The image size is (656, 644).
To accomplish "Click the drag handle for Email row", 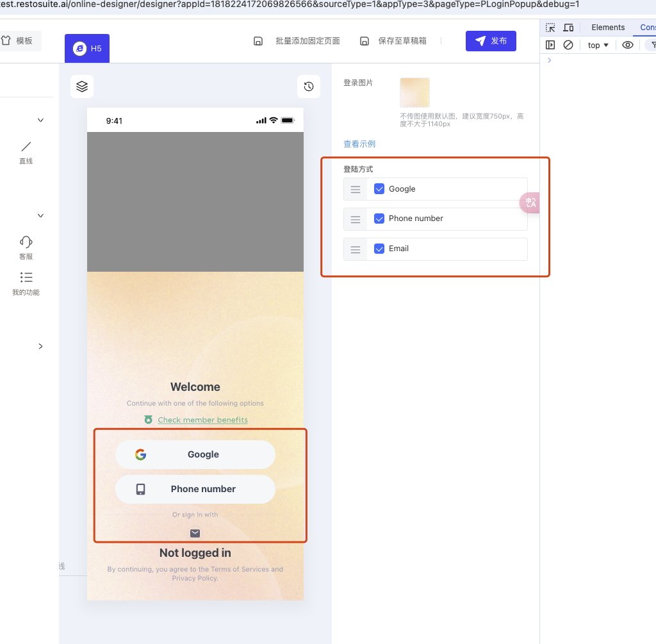I will click(355, 249).
